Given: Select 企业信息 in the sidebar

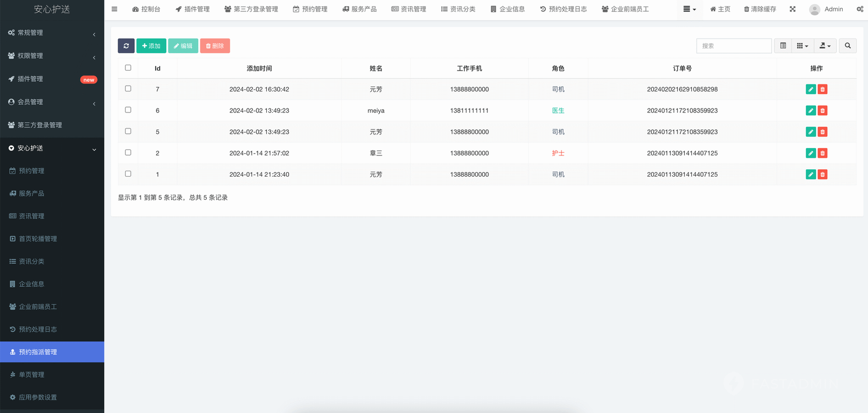Looking at the screenshot, I should tap(31, 284).
